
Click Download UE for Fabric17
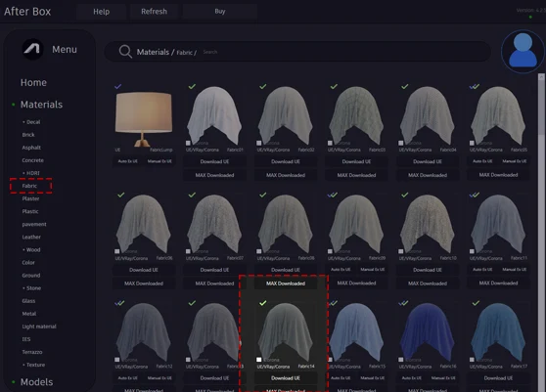[498, 378]
